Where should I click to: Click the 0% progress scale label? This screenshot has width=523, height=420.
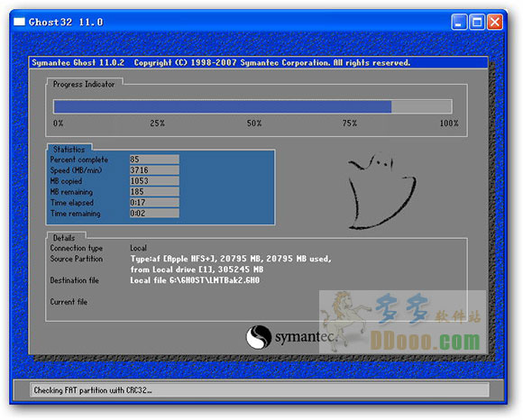(x=58, y=123)
